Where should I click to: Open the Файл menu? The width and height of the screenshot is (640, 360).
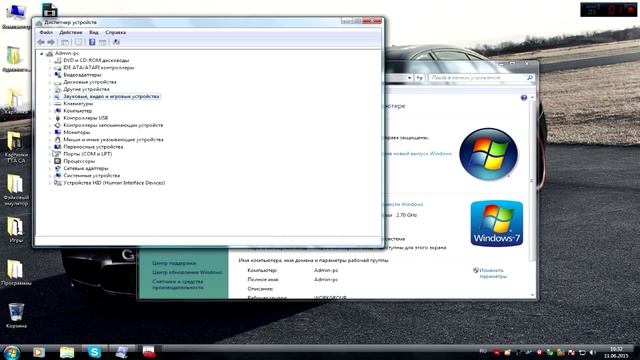click(46, 32)
